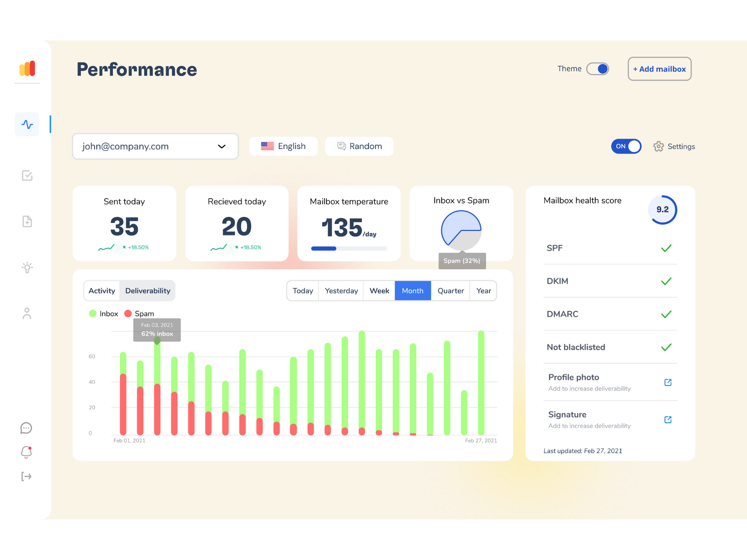Open the document add sidebar icon
Viewport: 747px width, 560px height.
point(27,221)
